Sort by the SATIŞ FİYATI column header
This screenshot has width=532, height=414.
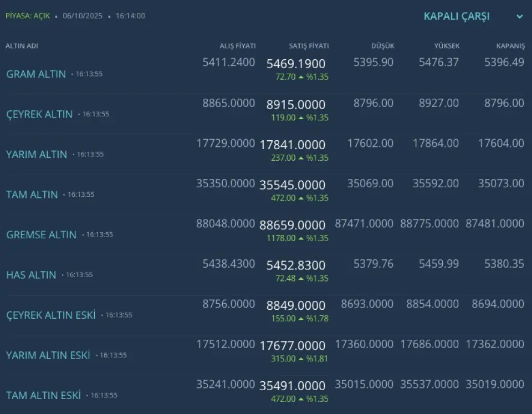(x=309, y=46)
